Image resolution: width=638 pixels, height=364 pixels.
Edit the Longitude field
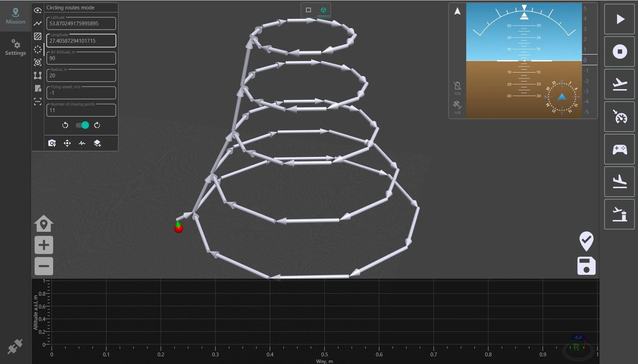[x=81, y=41]
